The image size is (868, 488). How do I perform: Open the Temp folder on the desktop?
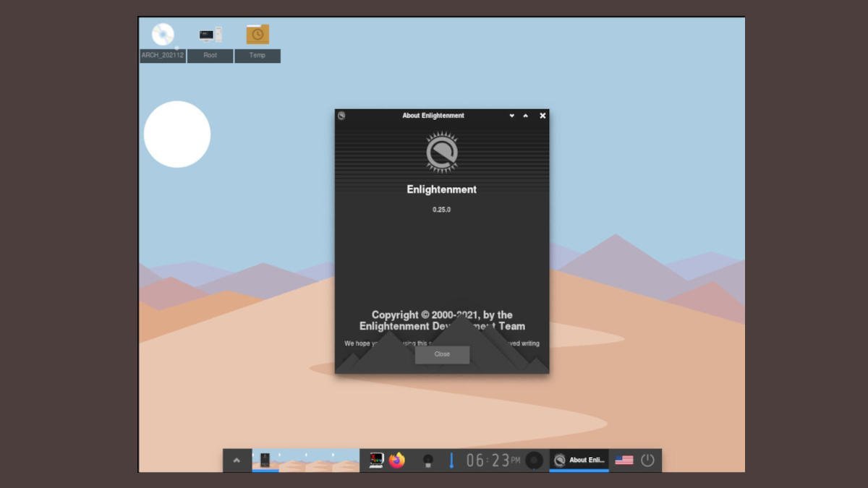point(258,33)
